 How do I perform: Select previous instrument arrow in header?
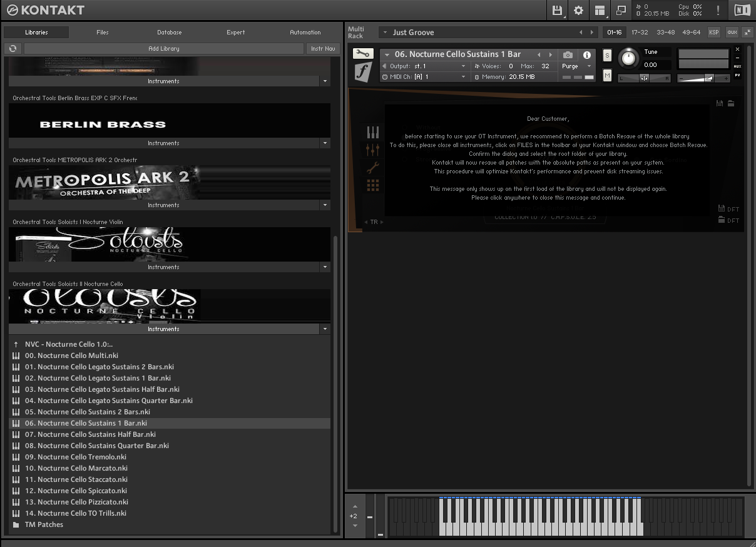(x=539, y=55)
